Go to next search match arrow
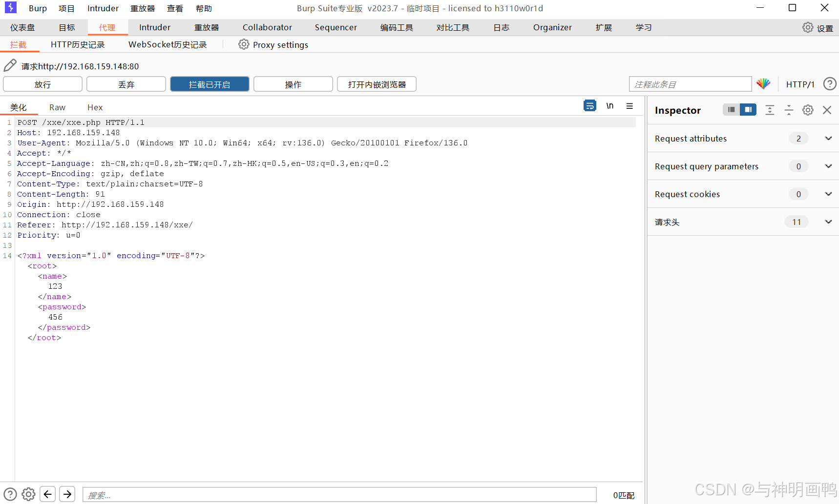The width and height of the screenshot is (839, 504). [67, 494]
